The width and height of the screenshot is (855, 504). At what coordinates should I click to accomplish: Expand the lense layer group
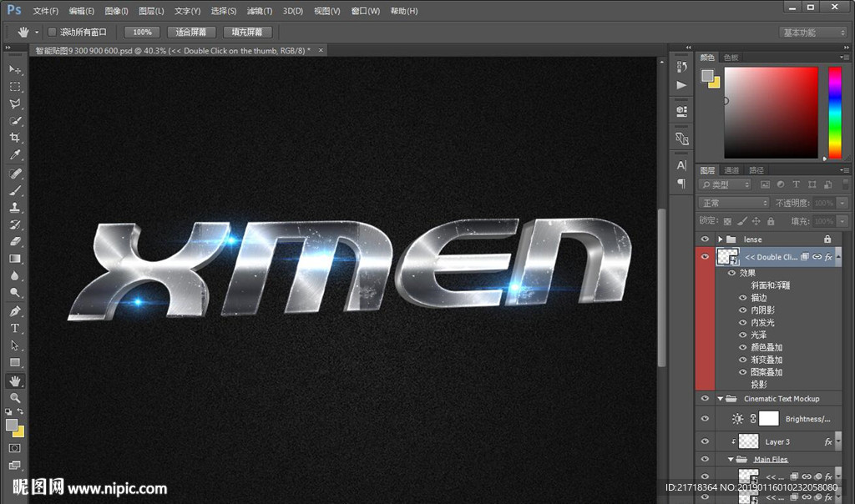[721, 239]
